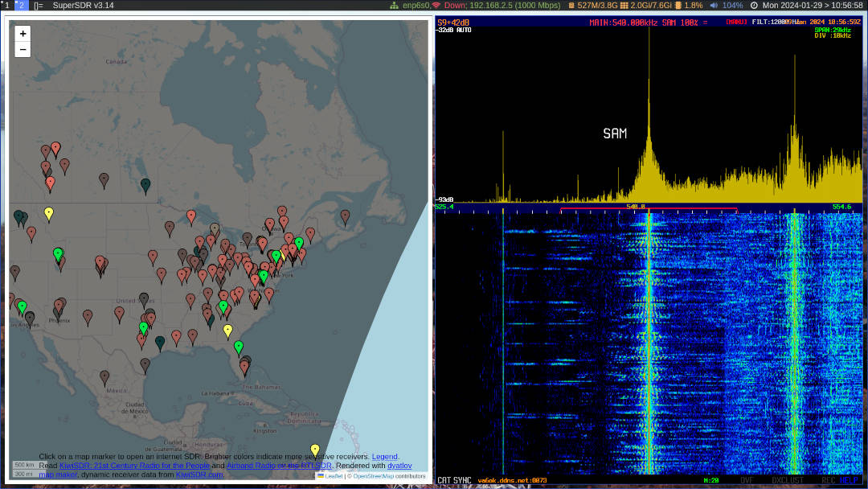Open the yellow receiver marker in Florida
Viewport: 868px width, 489px height.
point(227,330)
